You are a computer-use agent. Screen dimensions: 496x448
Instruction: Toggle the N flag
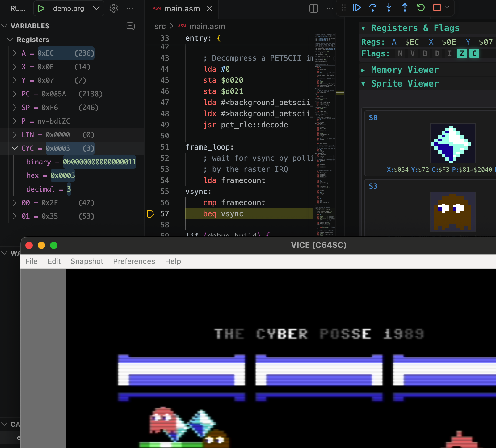coord(400,53)
